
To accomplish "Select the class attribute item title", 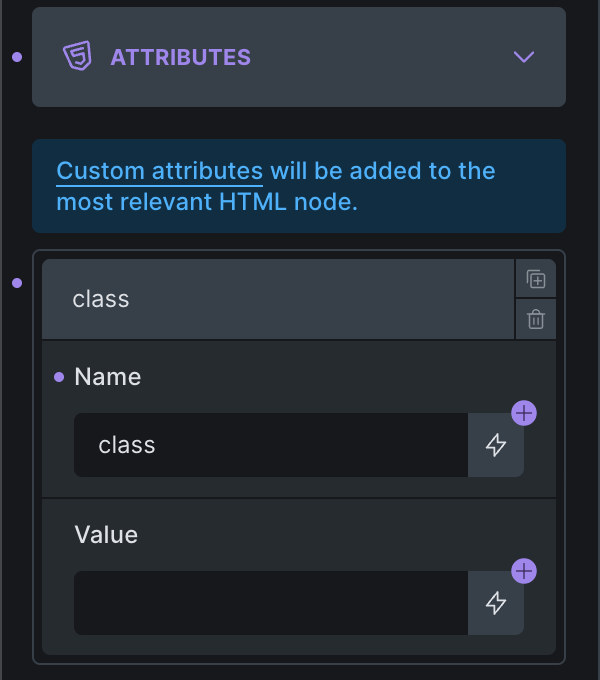I will tap(101, 299).
